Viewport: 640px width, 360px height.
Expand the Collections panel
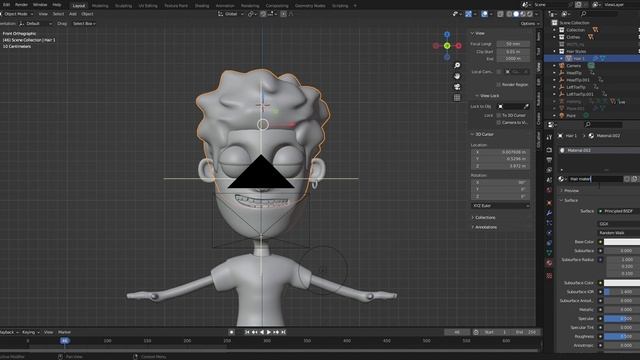485,218
